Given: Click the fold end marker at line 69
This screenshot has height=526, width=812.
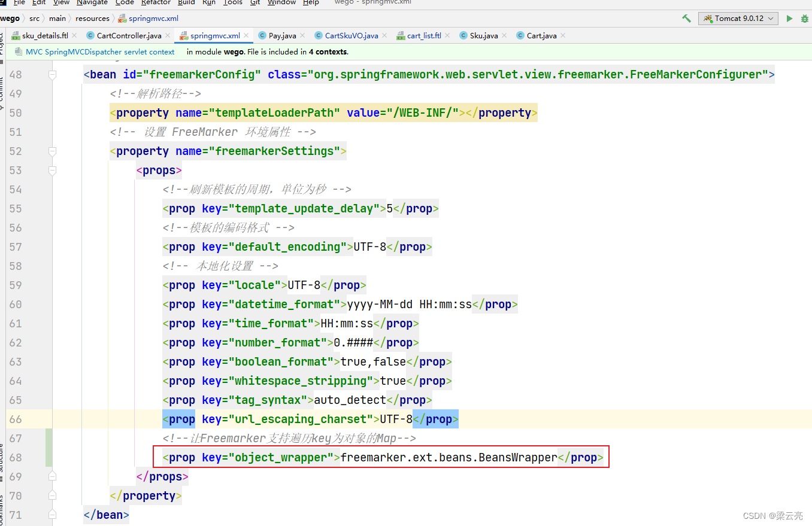Looking at the screenshot, I should pyautogui.click(x=52, y=477).
